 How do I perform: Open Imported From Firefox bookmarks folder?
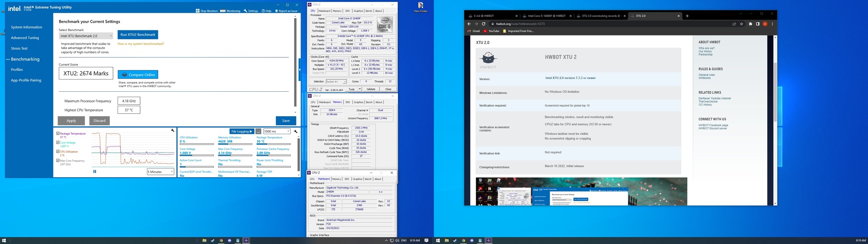tap(518, 31)
